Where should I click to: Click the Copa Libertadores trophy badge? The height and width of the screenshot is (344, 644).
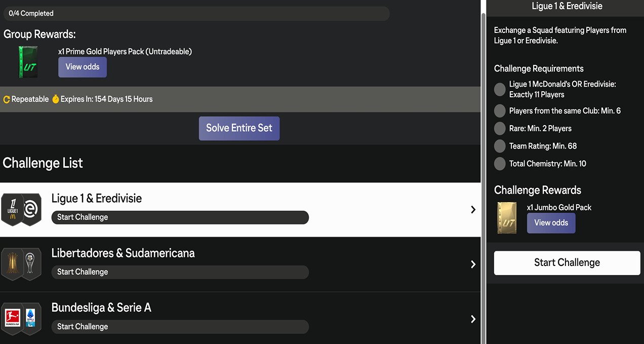point(12,264)
